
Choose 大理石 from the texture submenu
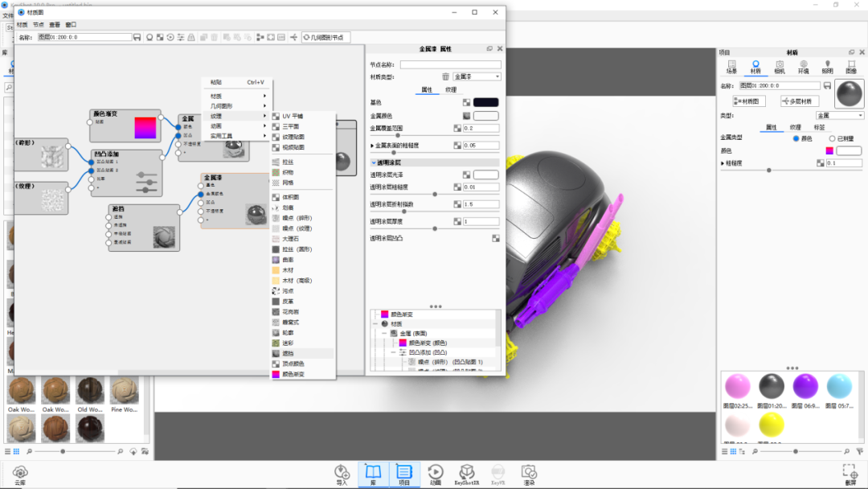(302, 239)
